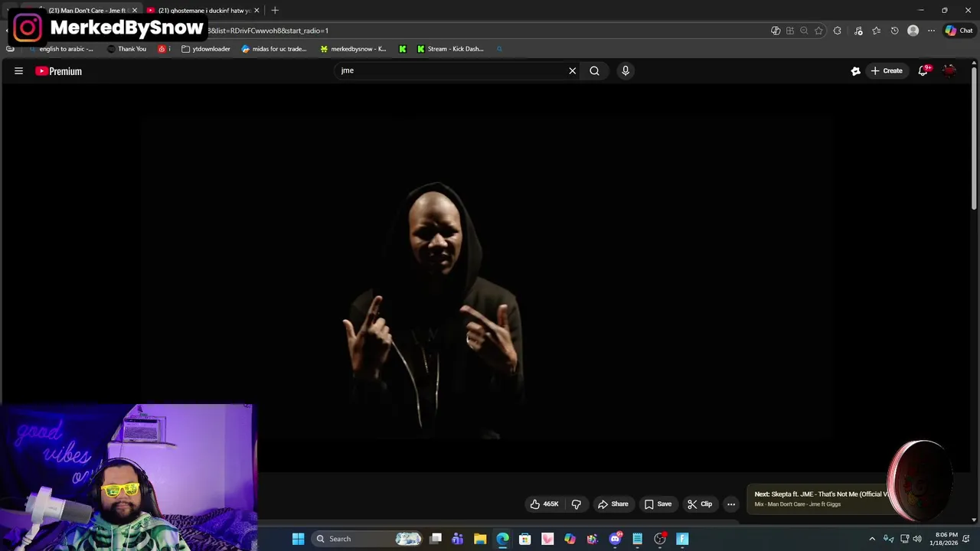980x551 pixels.
Task: Open Task View on taskbar
Action: point(436,539)
